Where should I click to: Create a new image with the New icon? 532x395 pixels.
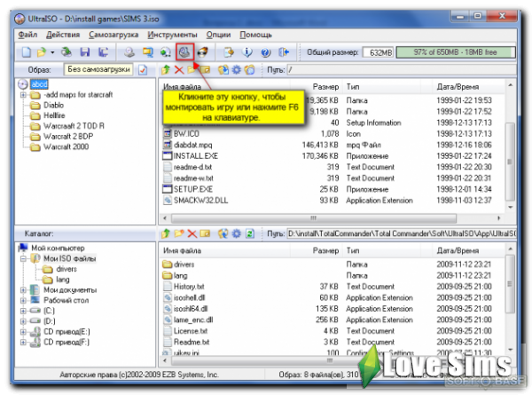(26, 52)
